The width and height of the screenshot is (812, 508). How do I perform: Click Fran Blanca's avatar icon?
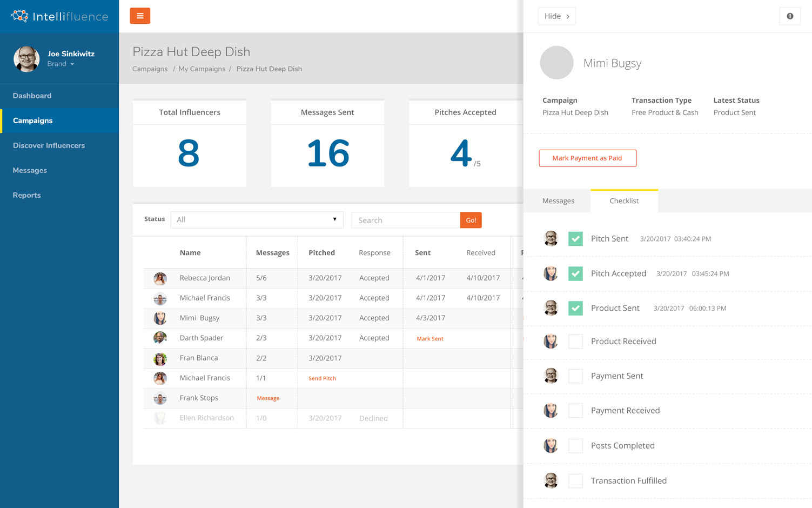[x=160, y=358]
